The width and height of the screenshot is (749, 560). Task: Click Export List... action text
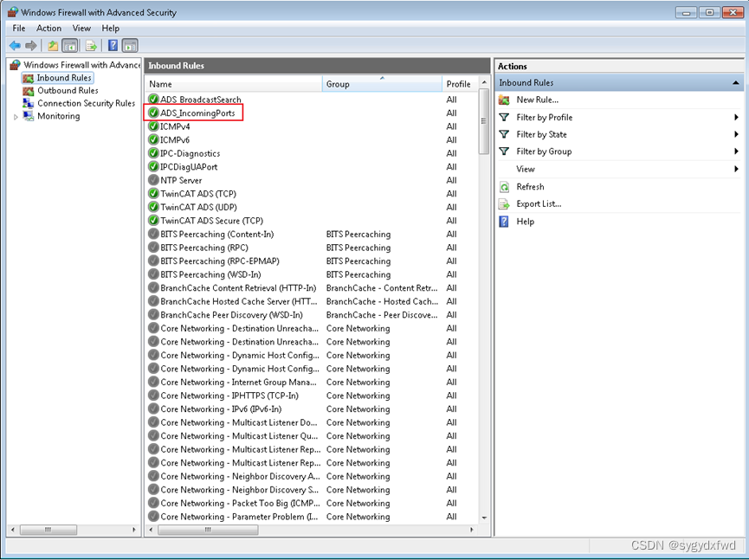click(x=539, y=204)
